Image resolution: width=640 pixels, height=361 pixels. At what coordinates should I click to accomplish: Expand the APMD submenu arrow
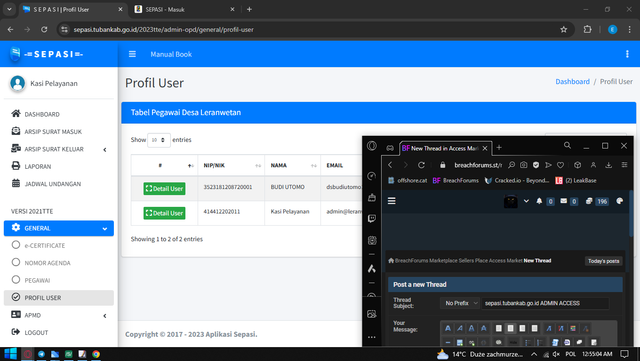coord(105,316)
